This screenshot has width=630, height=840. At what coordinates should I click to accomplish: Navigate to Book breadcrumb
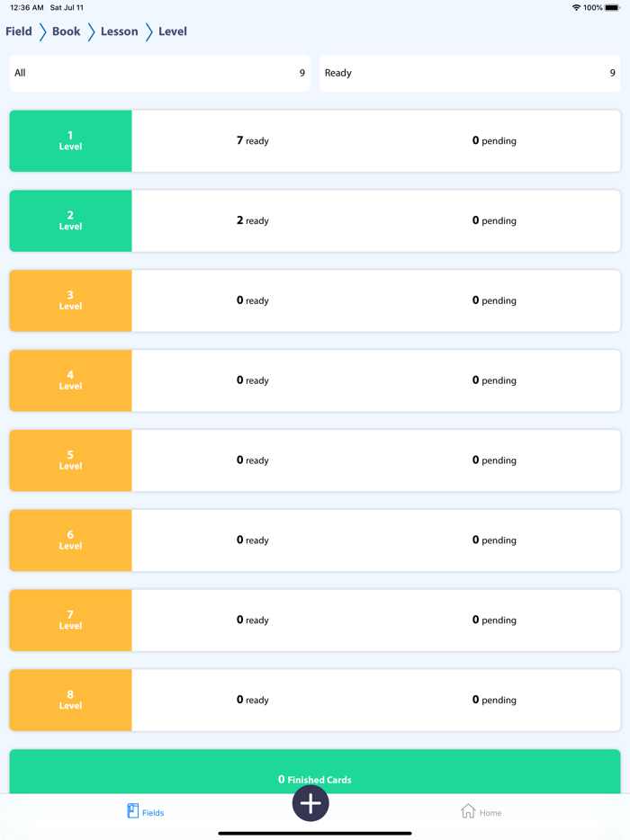(x=66, y=31)
